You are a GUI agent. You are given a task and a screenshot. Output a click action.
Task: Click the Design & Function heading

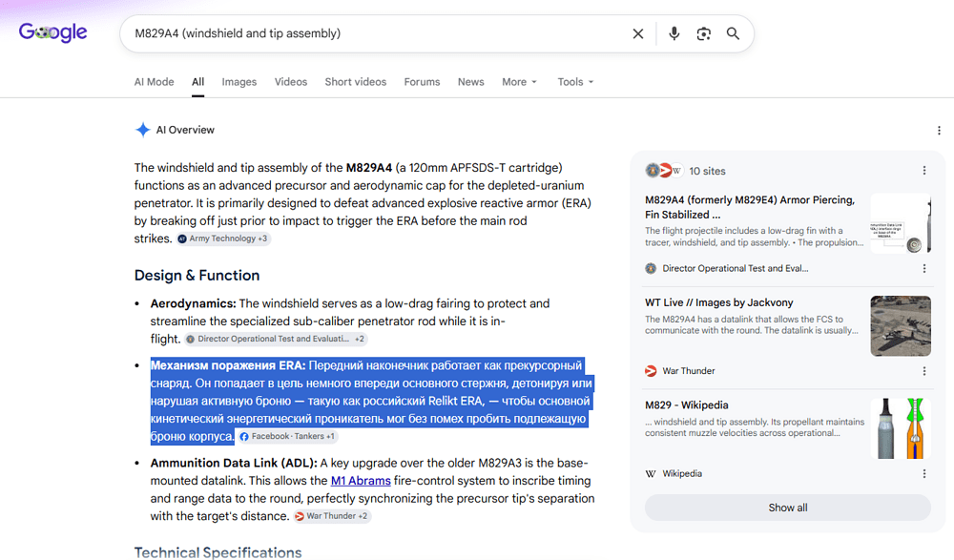tap(197, 275)
